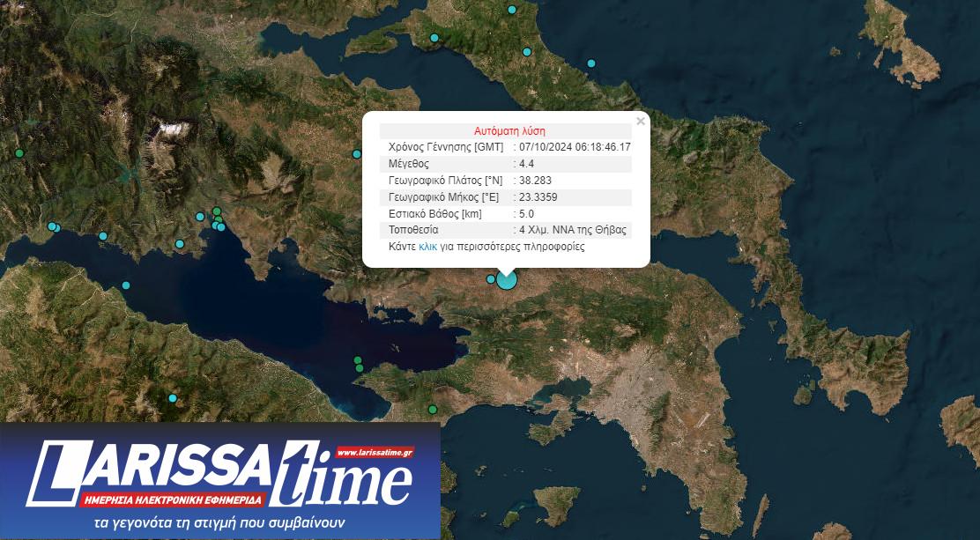Viewport: 980px width, 540px height.
Task: Click the www.larissatime.gr address in the logo
Action: pos(375,452)
